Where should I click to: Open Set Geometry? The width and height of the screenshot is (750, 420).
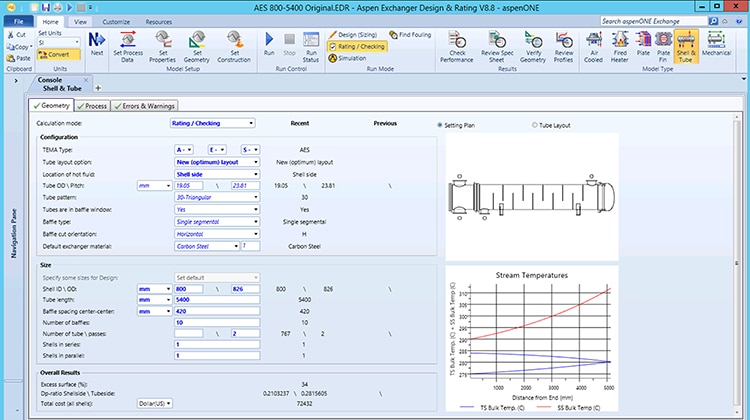click(x=197, y=46)
